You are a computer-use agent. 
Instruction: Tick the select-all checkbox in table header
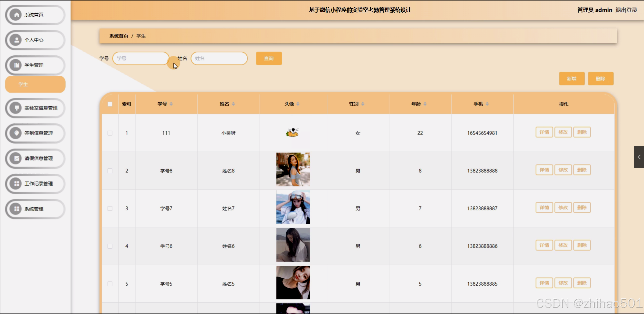coord(110,104)
